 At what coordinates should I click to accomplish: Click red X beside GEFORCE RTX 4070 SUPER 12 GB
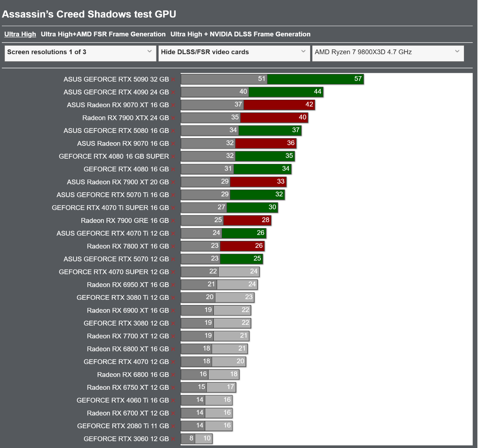tap(174, 273)
